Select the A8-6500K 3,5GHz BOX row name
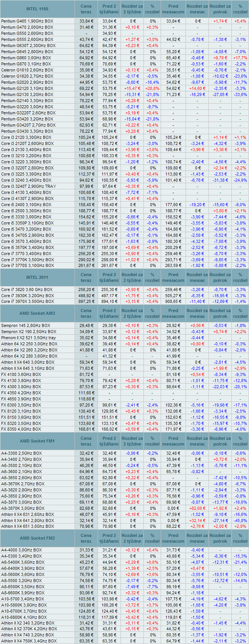 click(x=23, y=587)
